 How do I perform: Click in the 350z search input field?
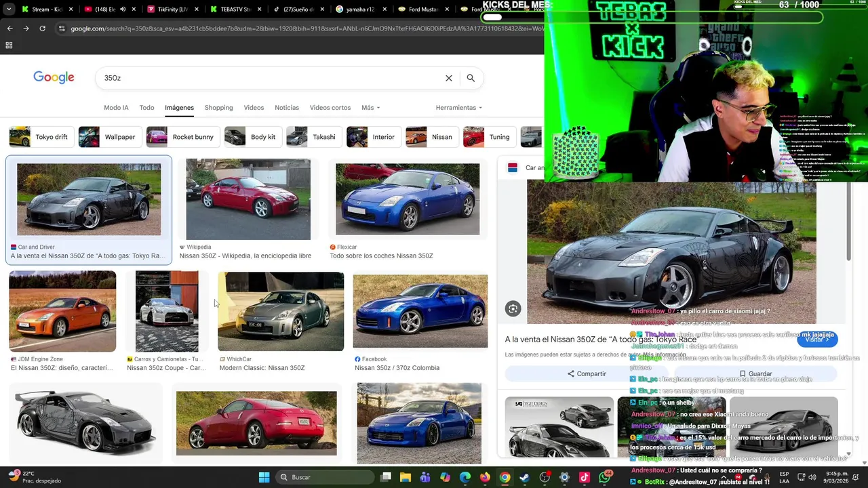click(271, 78)
